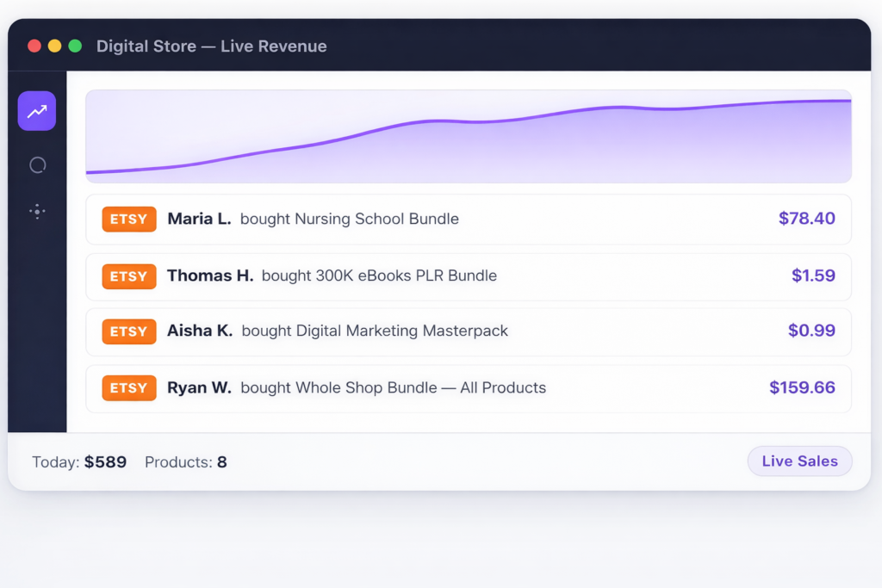Click the dotted cluster sidebar icon
The width and height of the screenshot is (882, 588).
(x=37, y=211)
